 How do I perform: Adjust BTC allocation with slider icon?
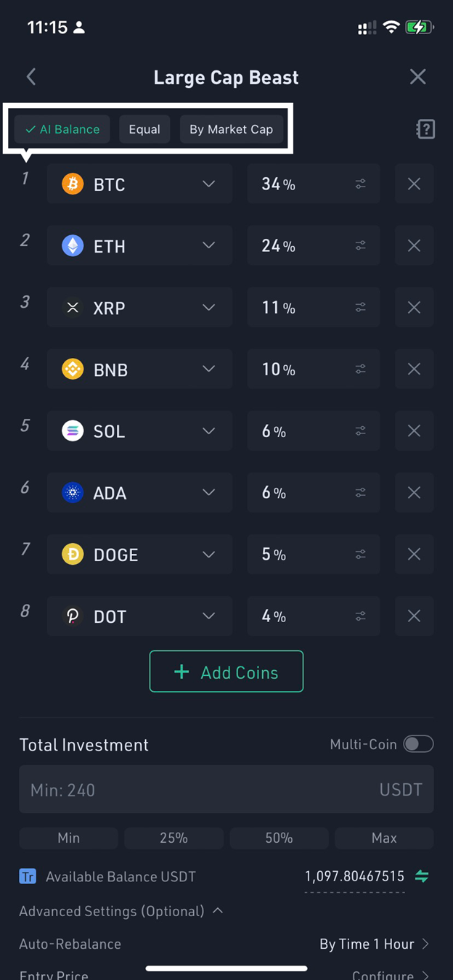(361, 184)
